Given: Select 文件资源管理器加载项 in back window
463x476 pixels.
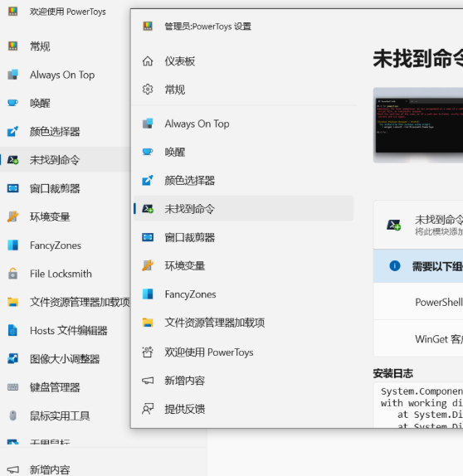Looking at the screenshot, I should click(x=66, y=302).
